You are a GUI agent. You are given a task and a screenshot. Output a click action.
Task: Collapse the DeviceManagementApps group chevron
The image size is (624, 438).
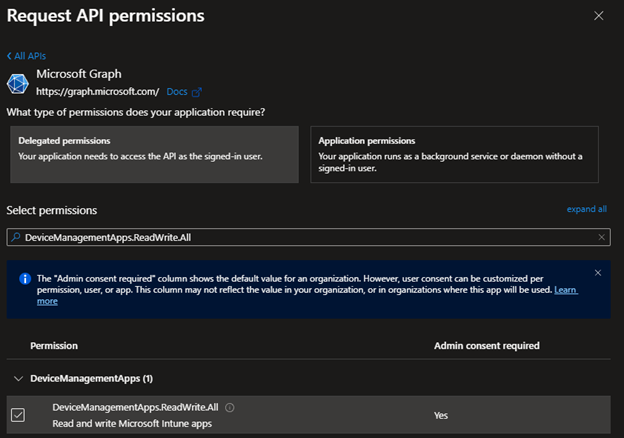click(x=18, y=379)
